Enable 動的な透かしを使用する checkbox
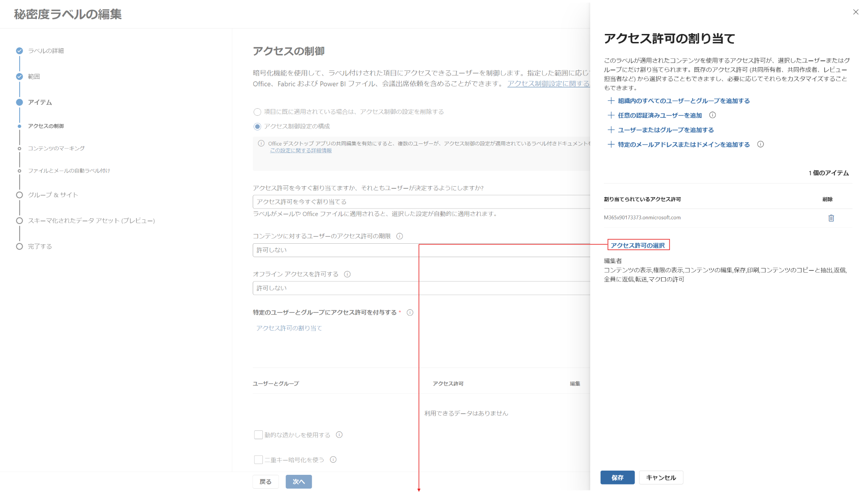The width and height of the screenshot is (868, 492). [x=258, y=435]
